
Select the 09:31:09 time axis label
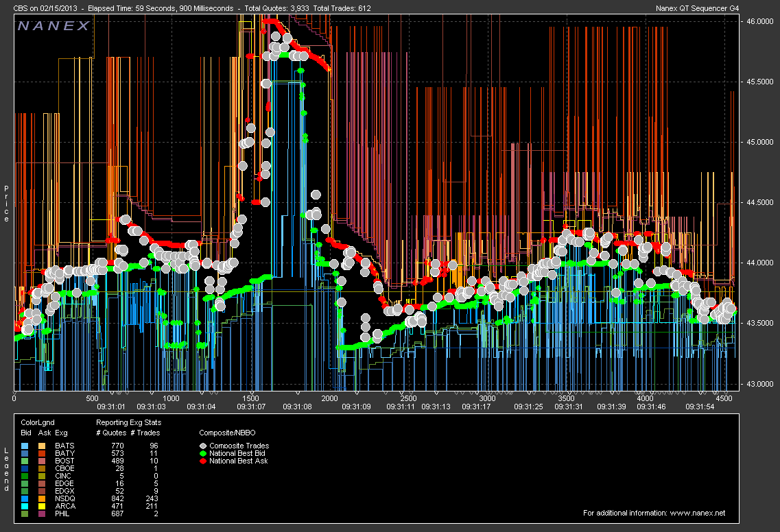[356, 407]
